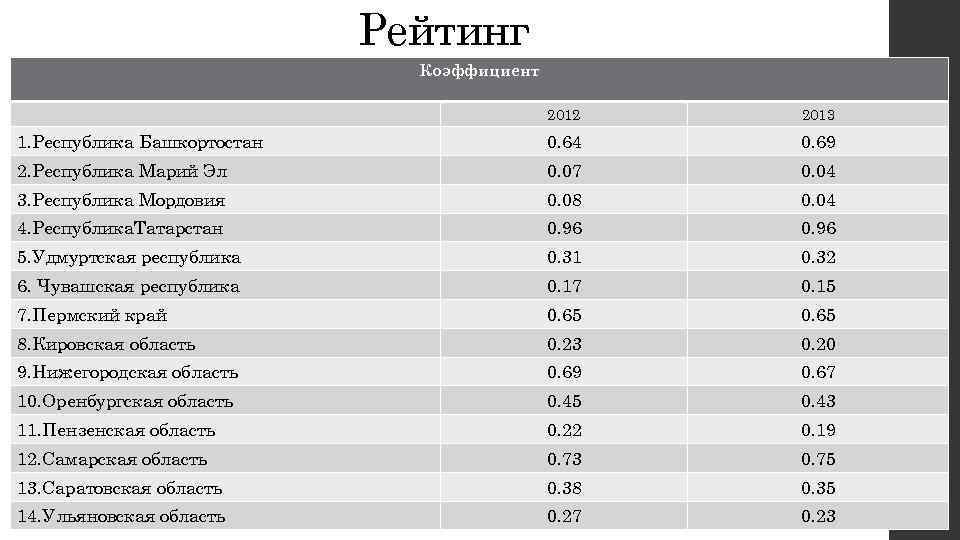Click Кировская область's 2012 value 0.23
Viewport: 960px width, 540px height.
pyautogui.click(x=563, y=344)
